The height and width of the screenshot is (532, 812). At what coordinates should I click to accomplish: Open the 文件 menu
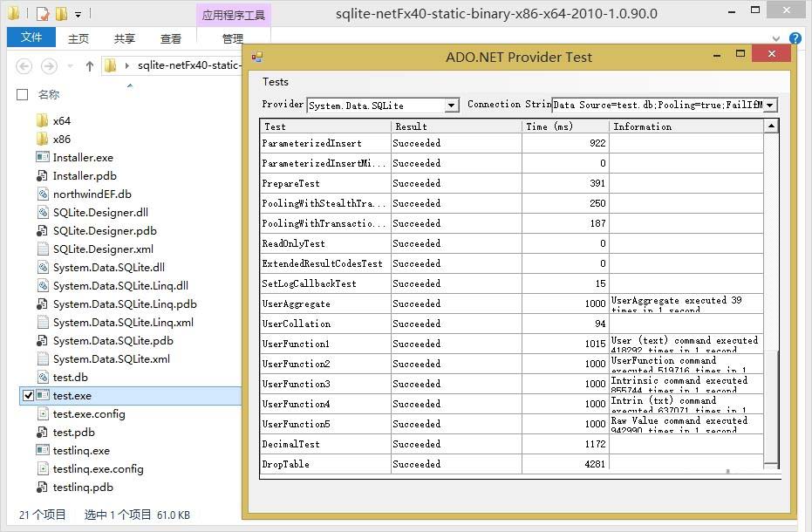click(31, 38)
